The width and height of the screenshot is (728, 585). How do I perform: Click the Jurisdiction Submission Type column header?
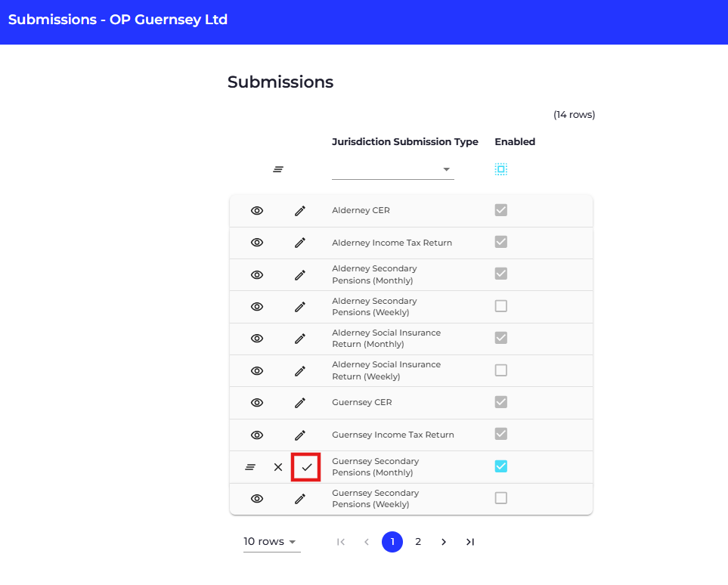tap(405, 142)
